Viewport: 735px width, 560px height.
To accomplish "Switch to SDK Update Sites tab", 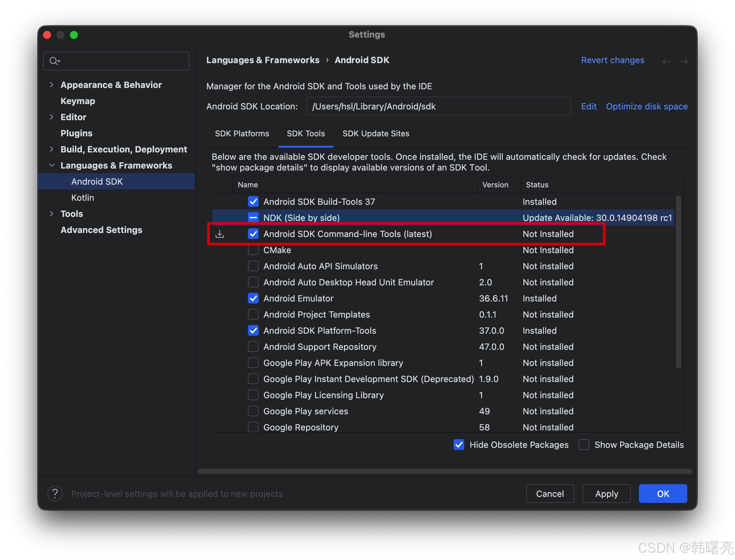I will click(376, 134).
